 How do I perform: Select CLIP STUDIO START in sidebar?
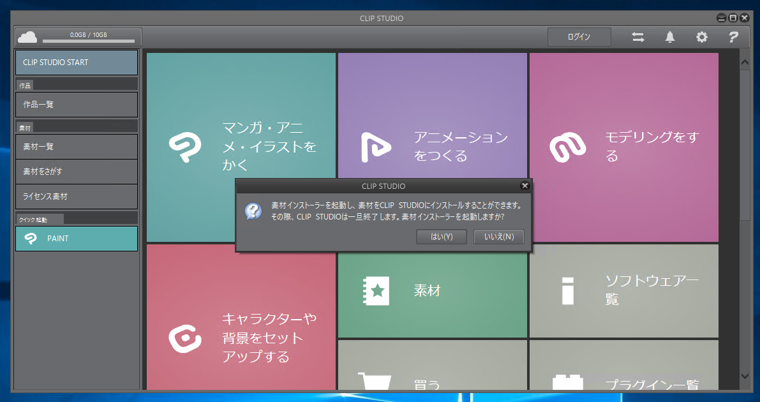(x=77, y=63)
